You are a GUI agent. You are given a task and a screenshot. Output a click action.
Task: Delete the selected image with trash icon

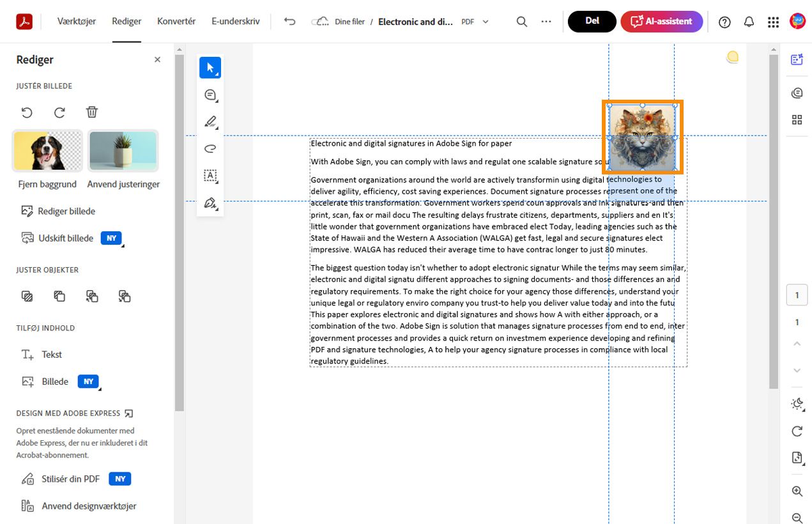tap(92, 112)
